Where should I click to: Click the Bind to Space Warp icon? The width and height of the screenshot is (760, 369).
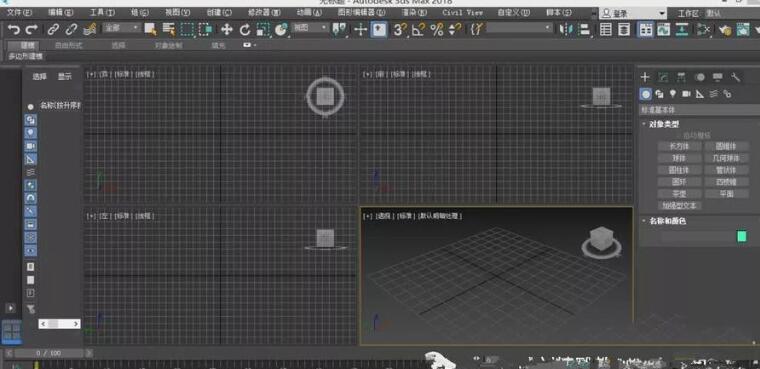(x=89, y=30)
